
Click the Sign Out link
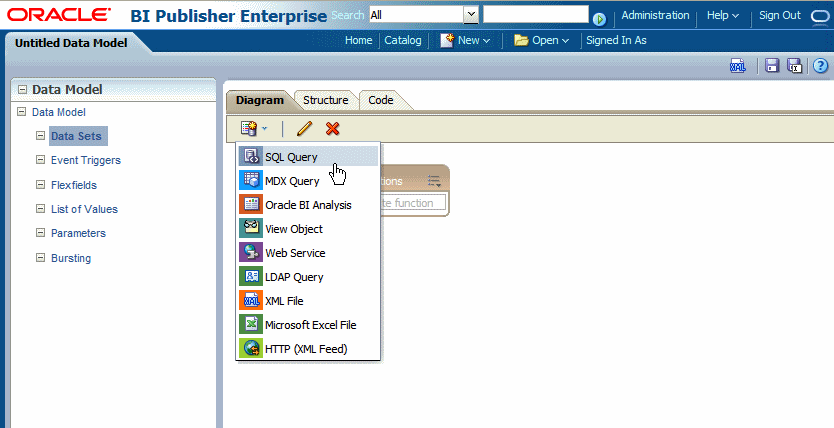point(780,15)
